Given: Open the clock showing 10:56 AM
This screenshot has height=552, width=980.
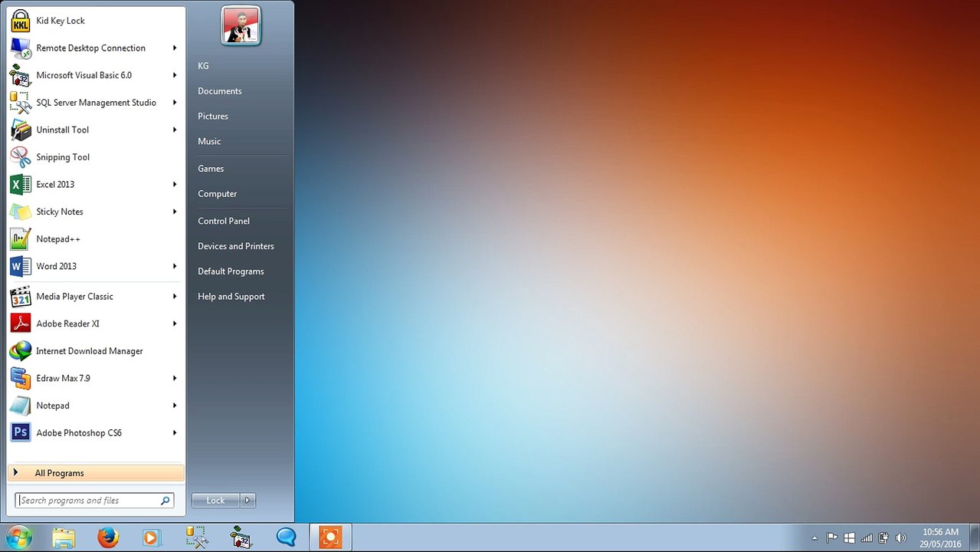Looking at the screenshot, I should [941, 538].
